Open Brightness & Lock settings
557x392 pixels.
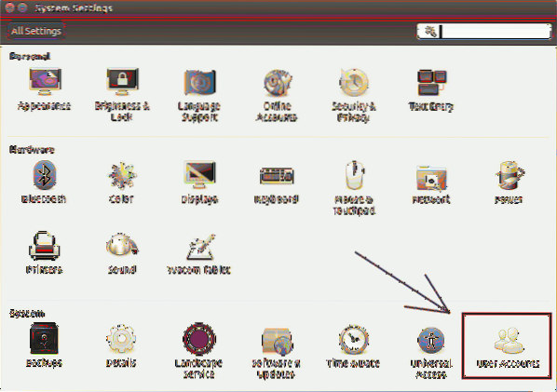coord(122,94)
